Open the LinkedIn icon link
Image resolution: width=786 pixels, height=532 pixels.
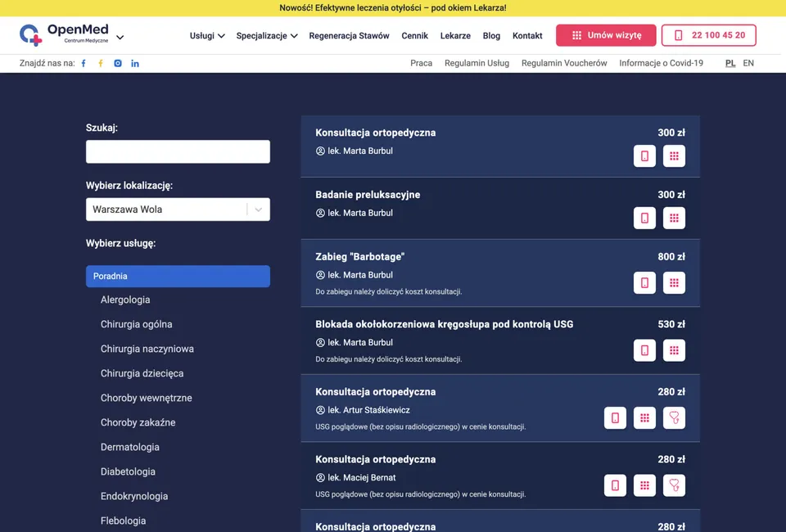coord(135,63)
